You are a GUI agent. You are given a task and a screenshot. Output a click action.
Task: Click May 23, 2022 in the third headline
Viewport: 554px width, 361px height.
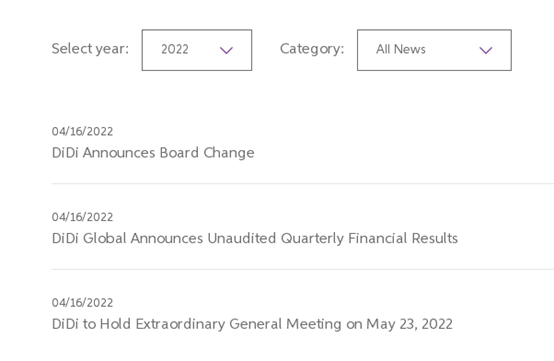click(409, 324)
